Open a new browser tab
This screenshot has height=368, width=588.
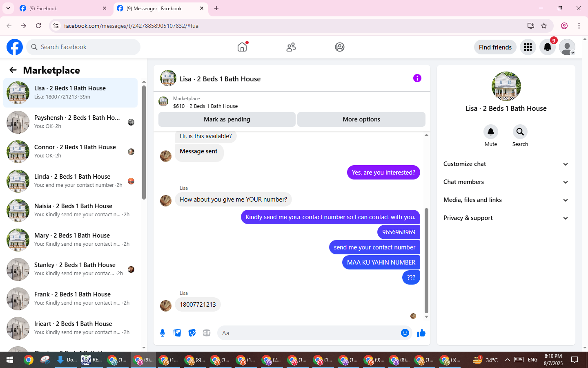216,8
